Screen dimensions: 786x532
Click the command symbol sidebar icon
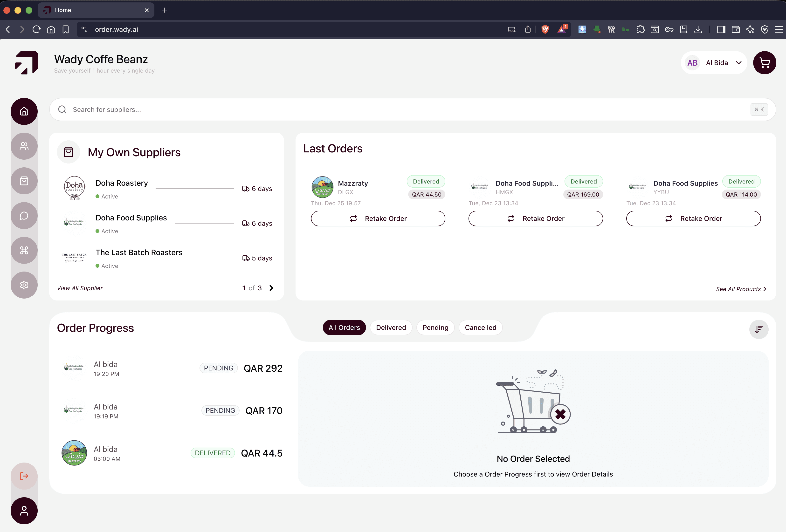pos(24,251)
